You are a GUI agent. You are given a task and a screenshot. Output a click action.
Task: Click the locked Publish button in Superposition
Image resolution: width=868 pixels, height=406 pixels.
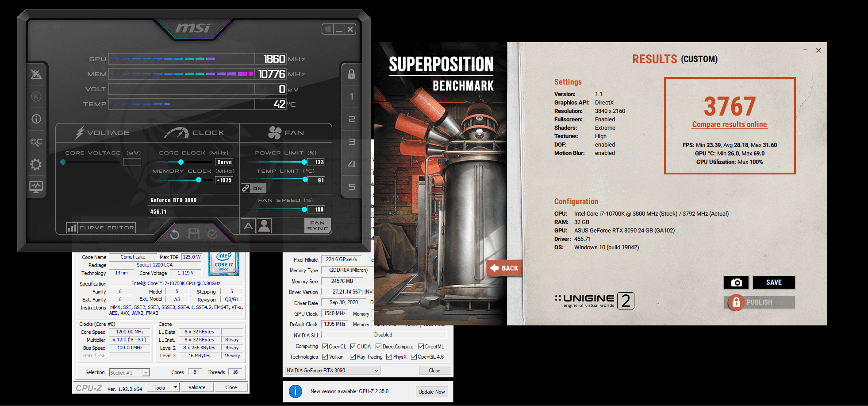760,302
